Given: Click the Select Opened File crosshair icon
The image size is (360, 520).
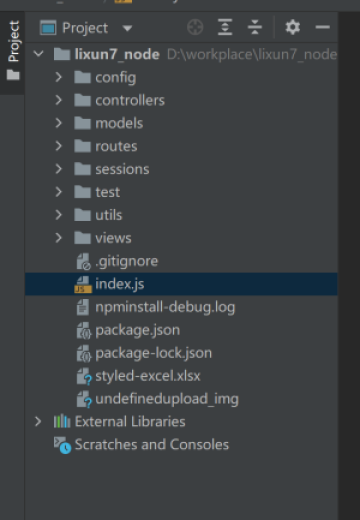Looking at the screenshot, I should point(195,27).
